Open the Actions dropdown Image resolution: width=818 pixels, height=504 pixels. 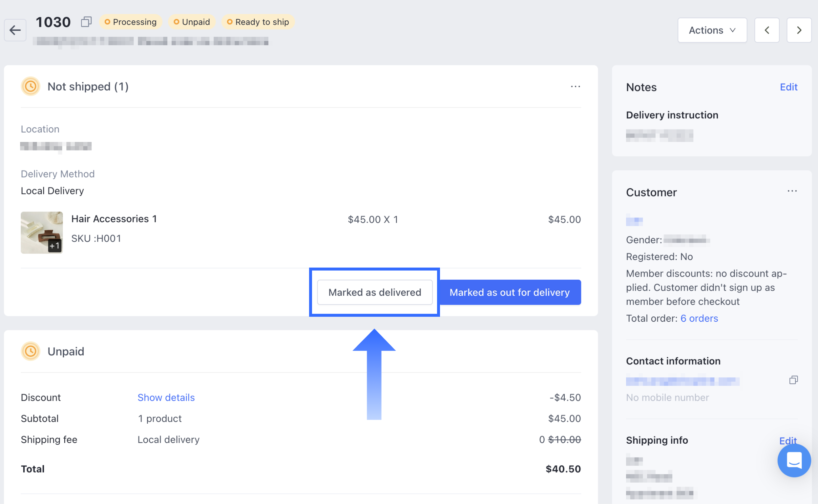[712, 30]
